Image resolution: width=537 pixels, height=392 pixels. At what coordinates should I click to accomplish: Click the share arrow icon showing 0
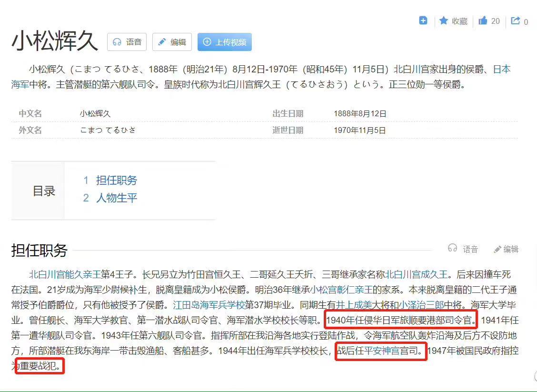[515, 20]
